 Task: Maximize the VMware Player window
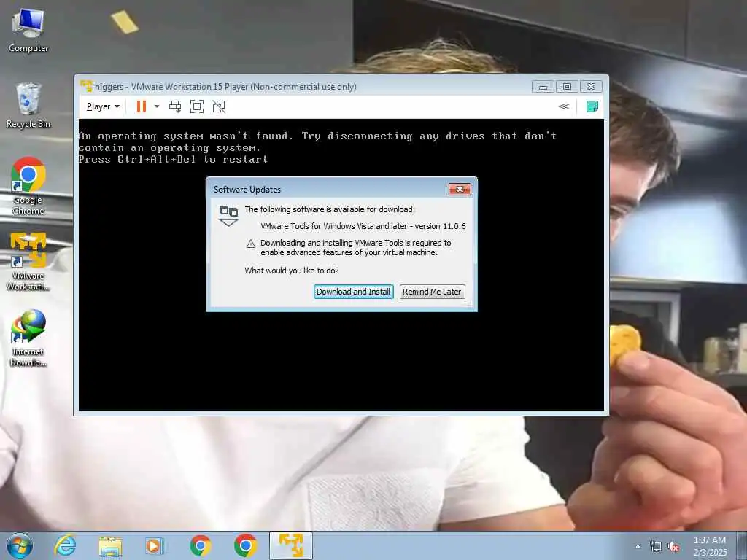pos(567,87)
